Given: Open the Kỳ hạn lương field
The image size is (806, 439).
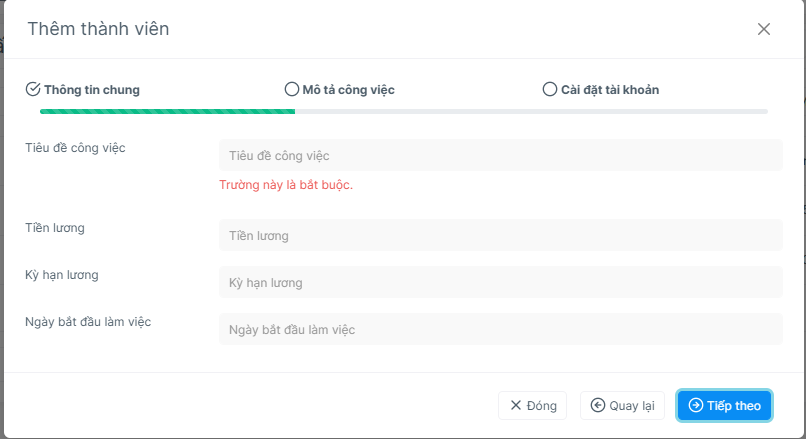Looking at the screenshot, I should coord(501,282).
